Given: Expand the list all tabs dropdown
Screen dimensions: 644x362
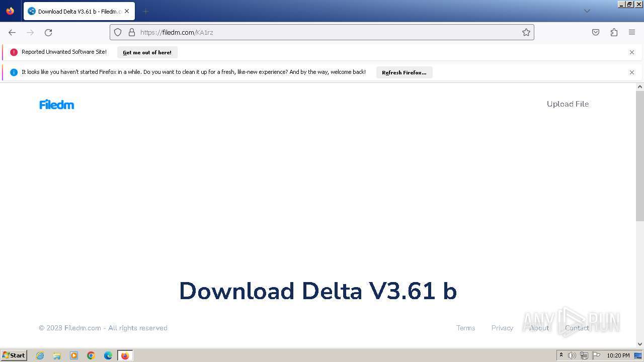Looking at the screenshot, I should coord(587,11).
